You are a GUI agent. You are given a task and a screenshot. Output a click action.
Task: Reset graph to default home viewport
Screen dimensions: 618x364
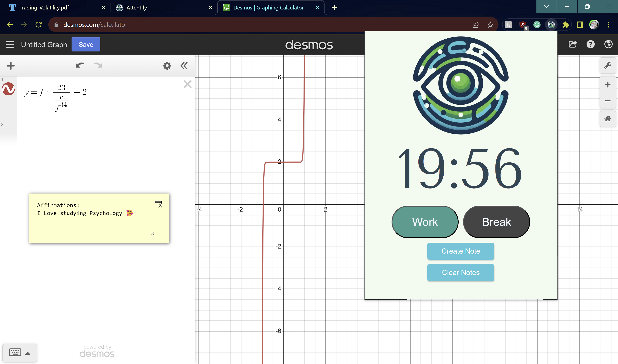(607, 119)
